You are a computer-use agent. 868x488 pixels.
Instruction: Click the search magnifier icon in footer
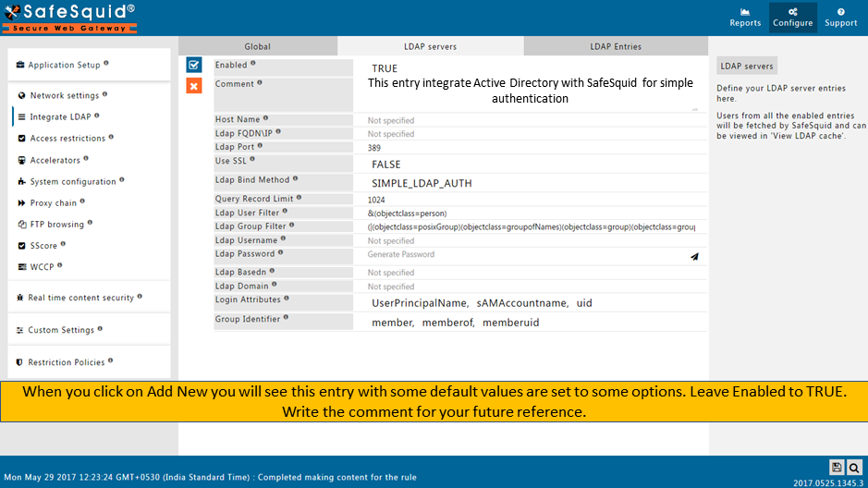(855, 468)
